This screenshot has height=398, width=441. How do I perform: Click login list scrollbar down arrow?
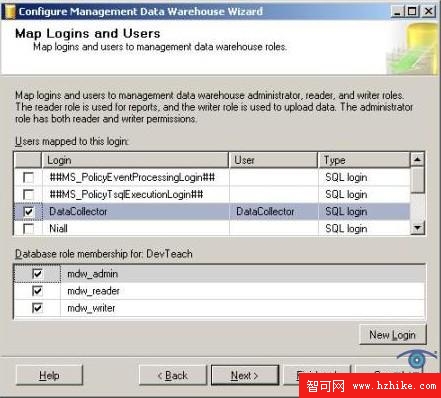click(x=417, y=228)
